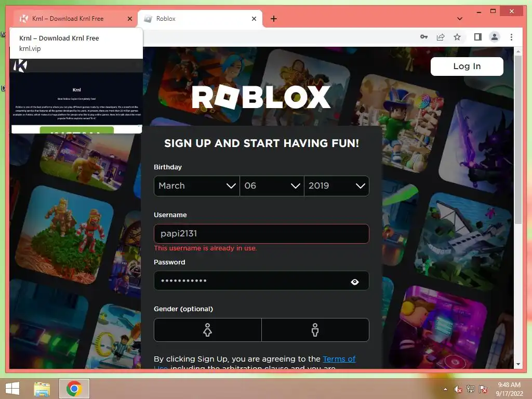This screenshot has width=532, height=399.
Task: Click the Log In button
Action: point(467,66)
